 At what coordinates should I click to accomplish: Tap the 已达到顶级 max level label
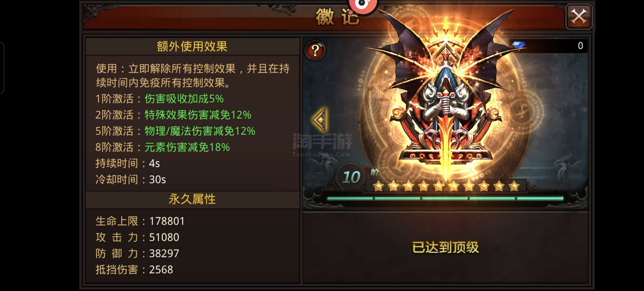coord(445,247)
